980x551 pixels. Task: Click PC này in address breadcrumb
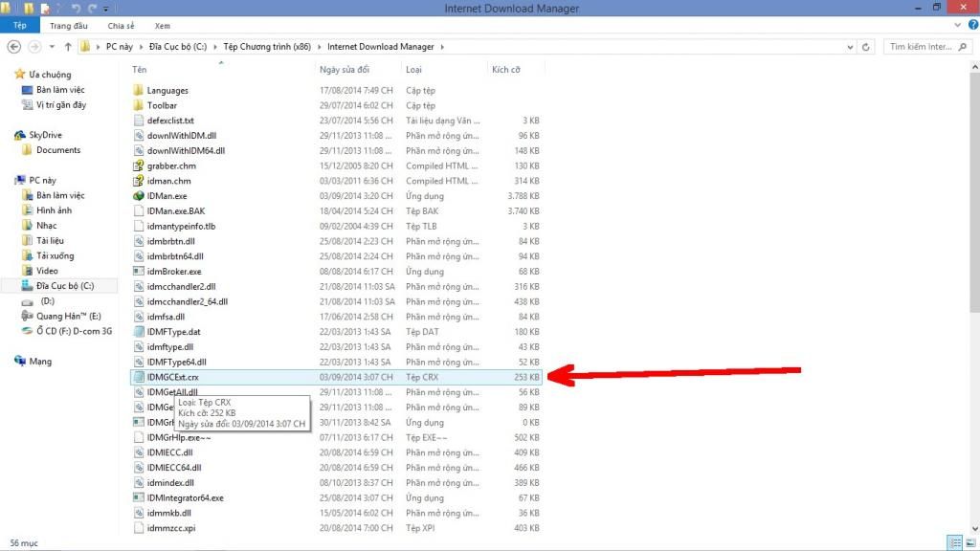120,47
